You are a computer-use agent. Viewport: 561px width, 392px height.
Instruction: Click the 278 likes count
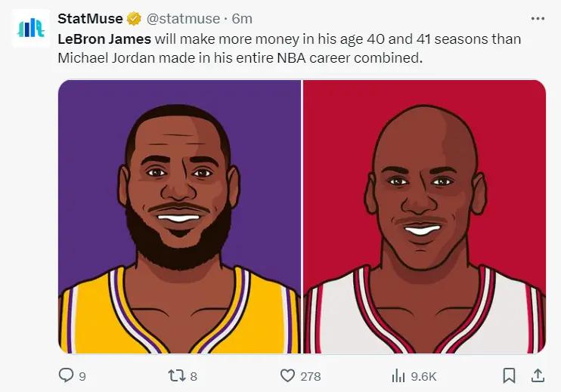click(310, 376)
